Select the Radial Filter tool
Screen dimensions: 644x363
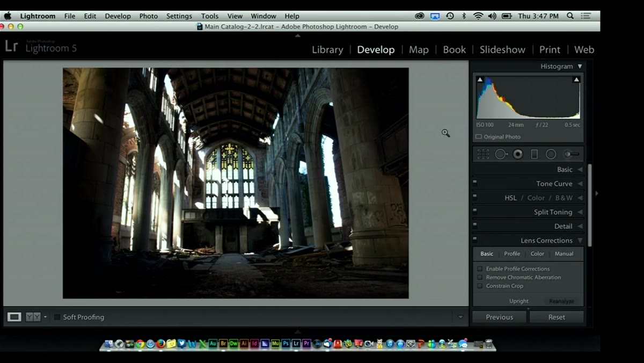point(551,154)
